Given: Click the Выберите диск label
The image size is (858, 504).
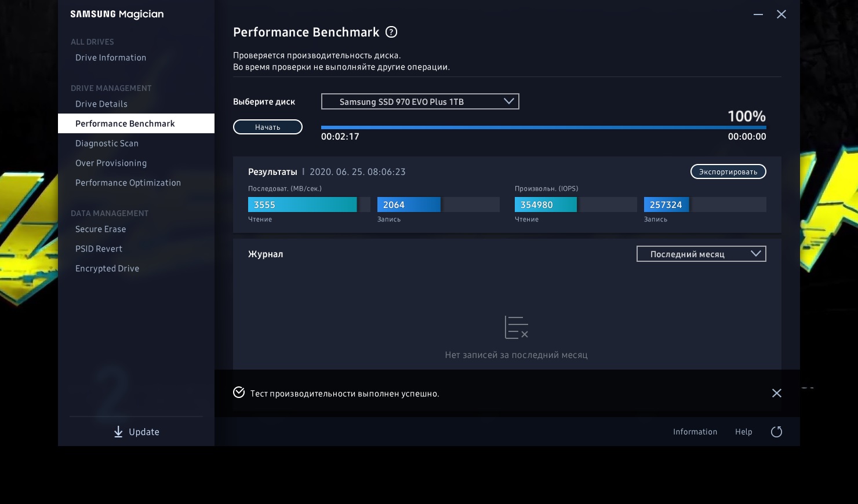Looking at the screenshot, I should pos(264,102).
